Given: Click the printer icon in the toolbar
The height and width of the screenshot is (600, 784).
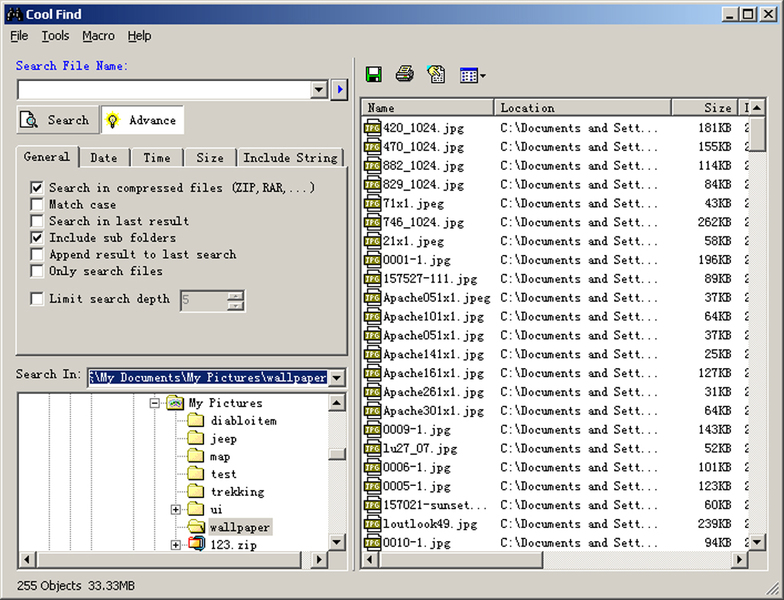Looking at the screenshot, I should tap(404, 74).
